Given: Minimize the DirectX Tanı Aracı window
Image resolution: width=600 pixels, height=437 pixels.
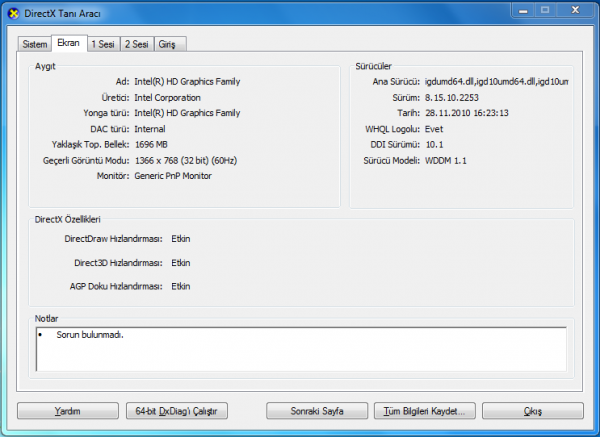Looking at the screenshot, I should click(x=523, y=10).
